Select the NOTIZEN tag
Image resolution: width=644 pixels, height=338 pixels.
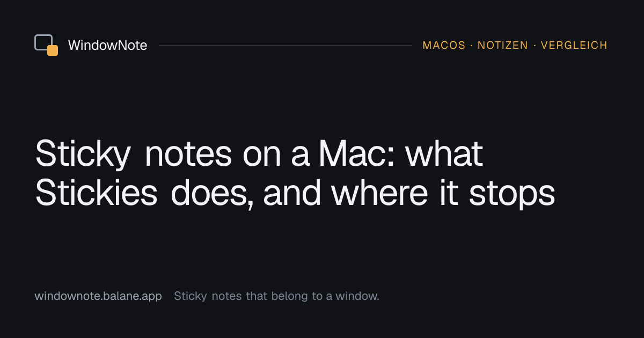503,46
